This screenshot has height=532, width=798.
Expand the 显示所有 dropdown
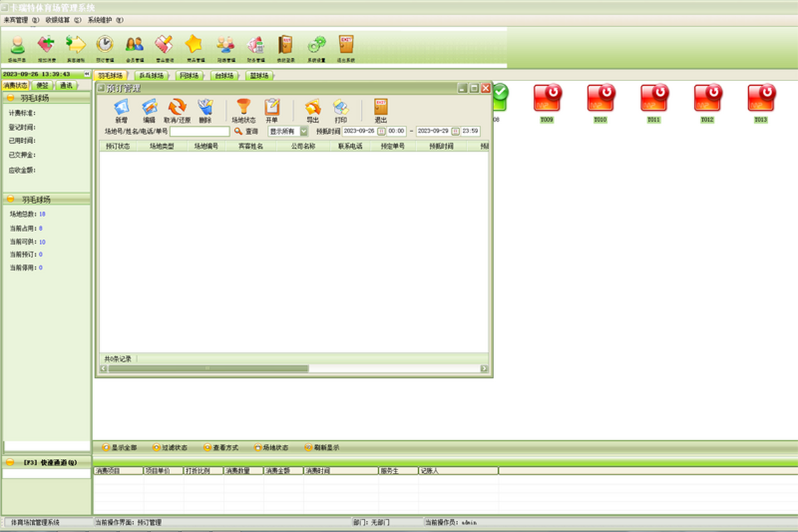304,132
